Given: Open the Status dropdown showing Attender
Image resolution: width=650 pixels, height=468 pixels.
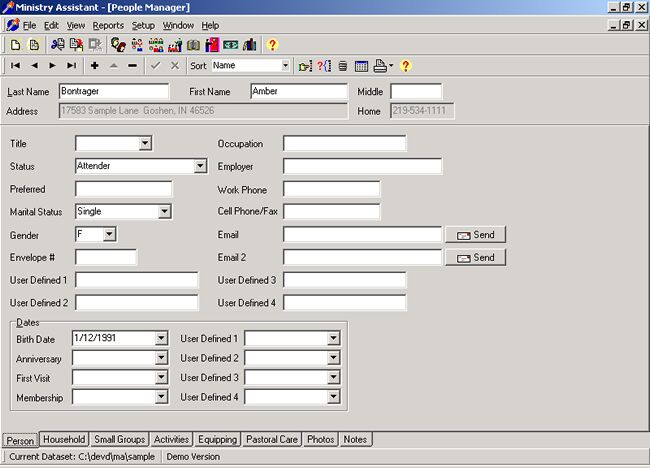Looking at the screenshot, I should 200,167.
